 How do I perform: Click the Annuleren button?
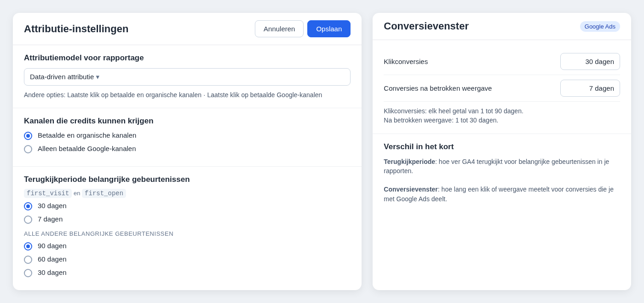[279, 29]
